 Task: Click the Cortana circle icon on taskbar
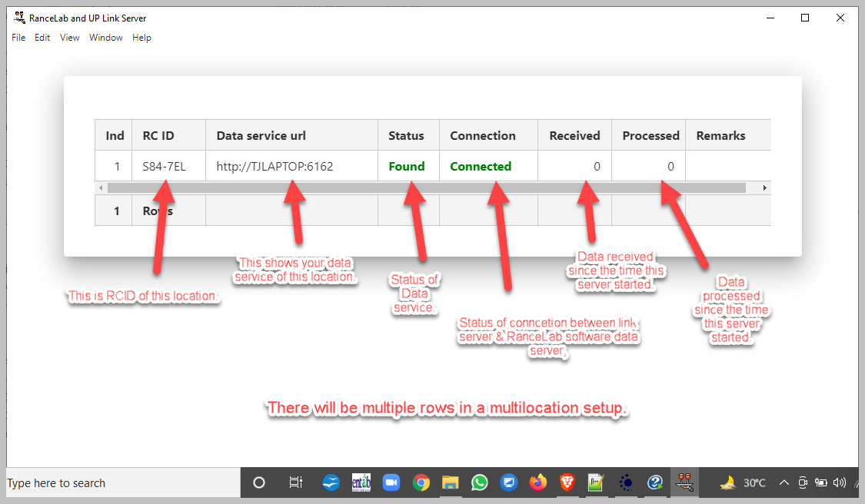coord(258,483)
